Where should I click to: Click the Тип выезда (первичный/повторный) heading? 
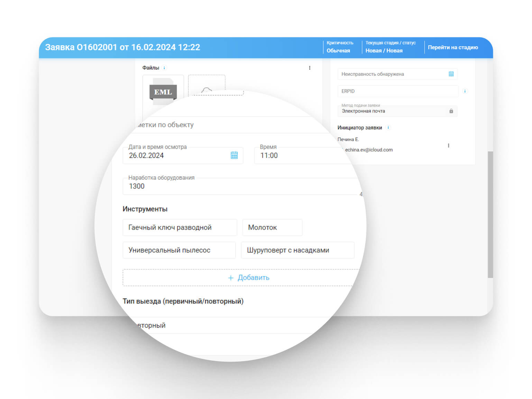183,301
